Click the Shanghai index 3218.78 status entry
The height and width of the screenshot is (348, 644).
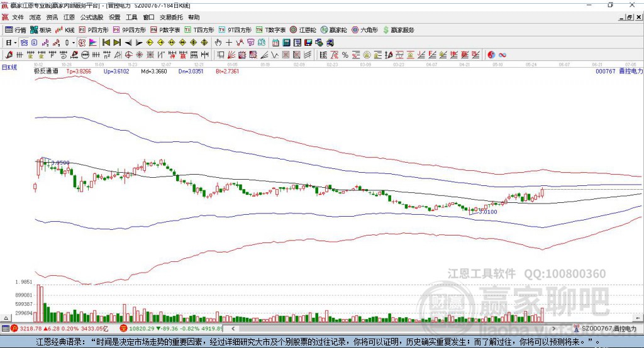[60, 329]
